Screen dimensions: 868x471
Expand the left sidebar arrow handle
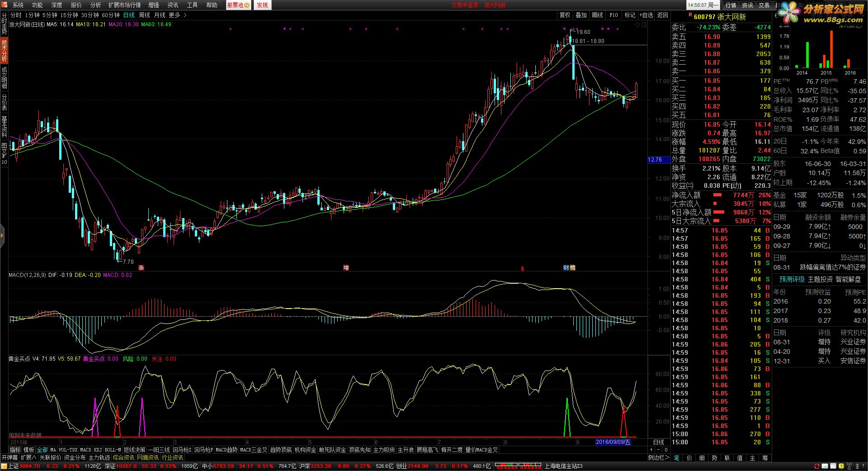pos(2,236)
